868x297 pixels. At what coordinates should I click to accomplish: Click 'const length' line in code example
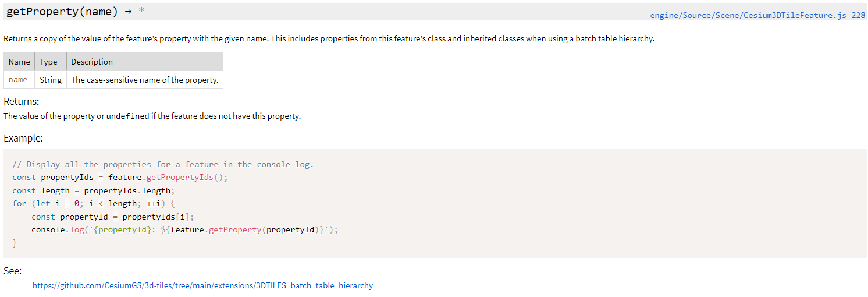[94, 190]
